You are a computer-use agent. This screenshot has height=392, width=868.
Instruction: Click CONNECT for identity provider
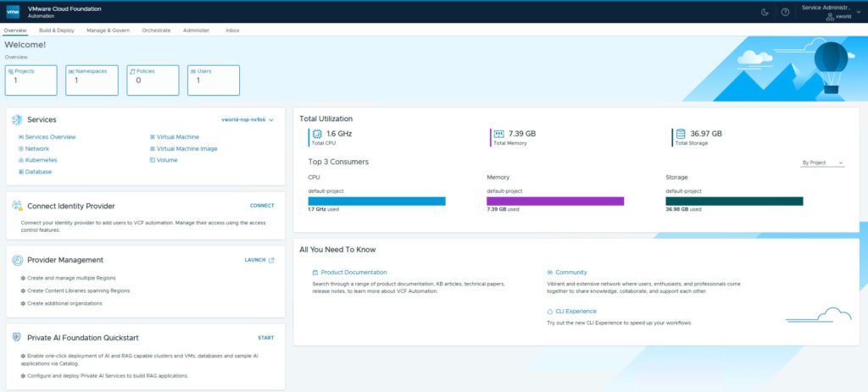coord(262,206)
